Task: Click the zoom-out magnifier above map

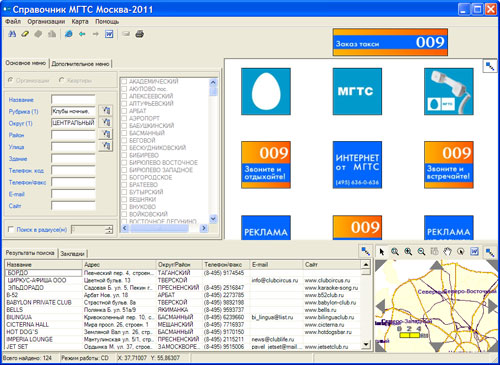Action: tap(421, 252)
